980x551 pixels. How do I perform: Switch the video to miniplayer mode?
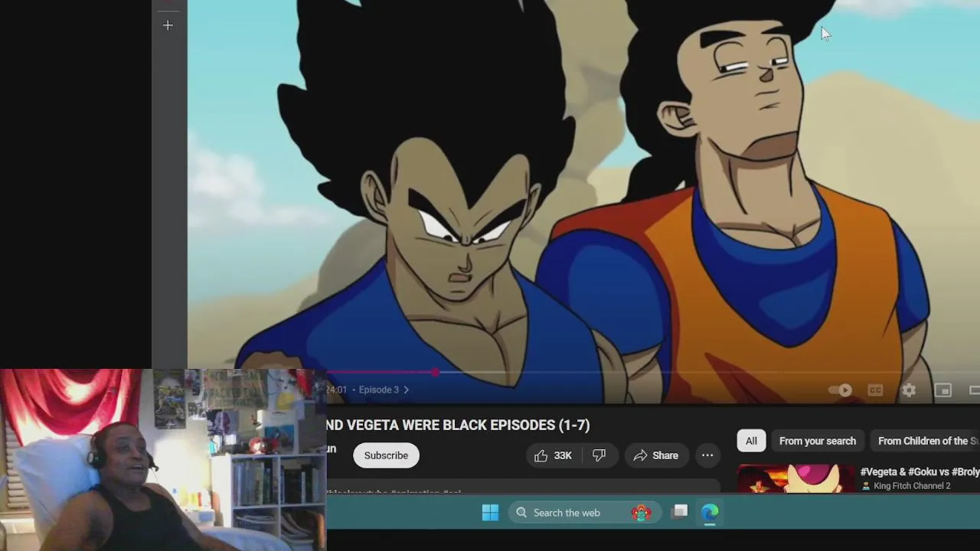[942, 390]
